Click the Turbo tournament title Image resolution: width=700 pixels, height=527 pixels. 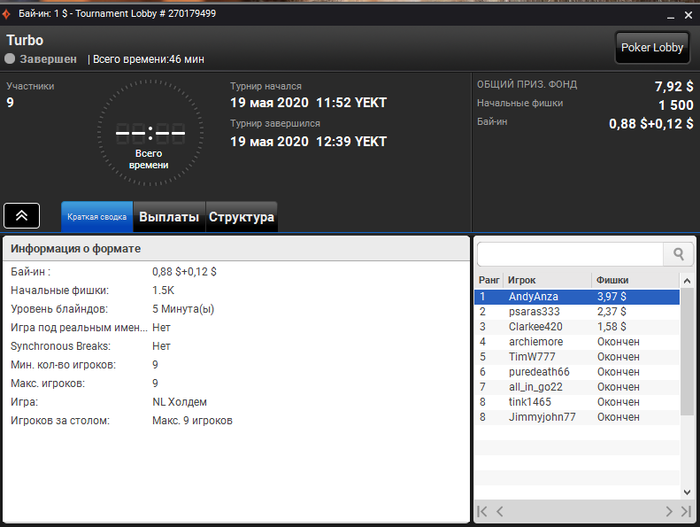click(25, 40)
